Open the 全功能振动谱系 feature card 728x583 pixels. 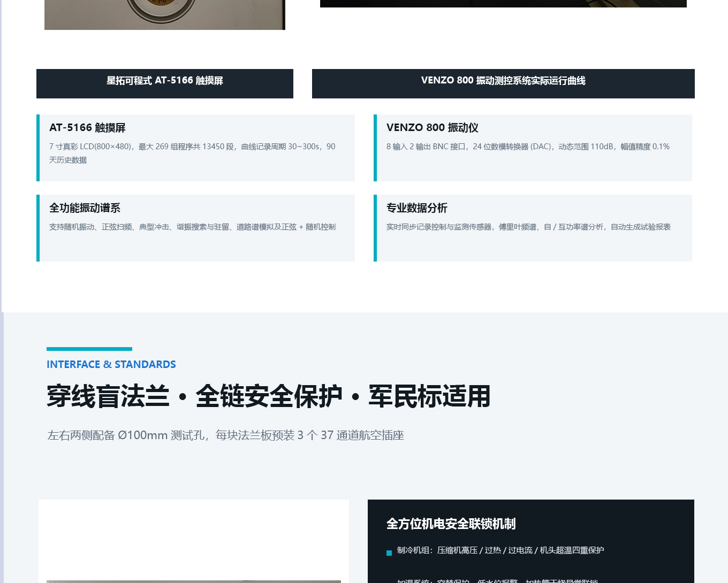(195, 228)
